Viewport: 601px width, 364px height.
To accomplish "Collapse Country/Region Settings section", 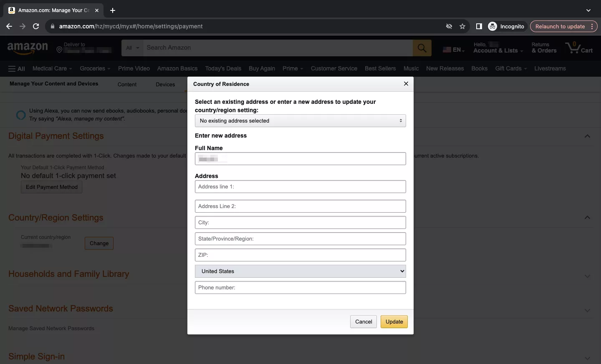I will [x=587, y=218].
